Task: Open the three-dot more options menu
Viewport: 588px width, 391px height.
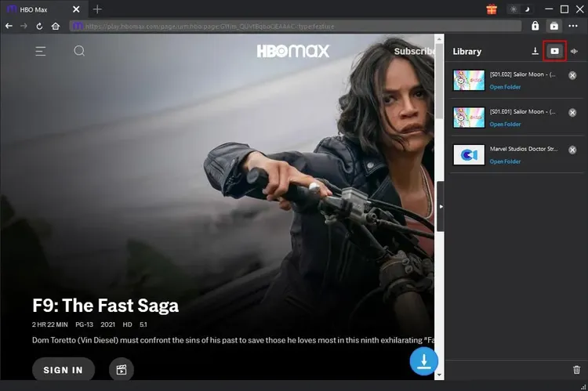Action: (x=574, y=26)
